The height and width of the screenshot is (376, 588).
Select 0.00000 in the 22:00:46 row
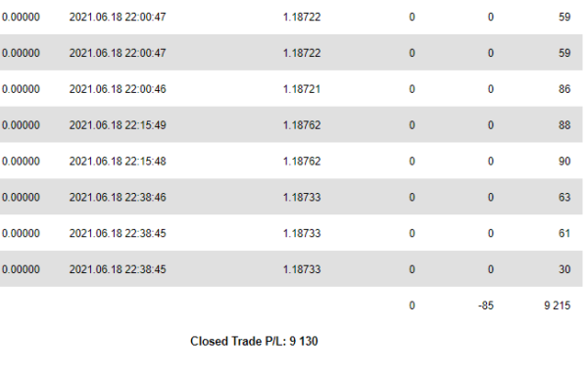click(21, 89)
